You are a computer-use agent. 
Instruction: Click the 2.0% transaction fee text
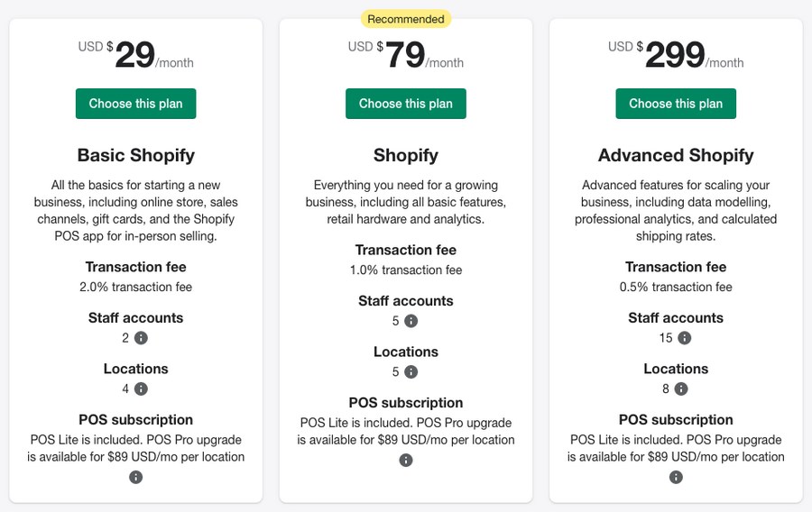click(x=135, y=287)
